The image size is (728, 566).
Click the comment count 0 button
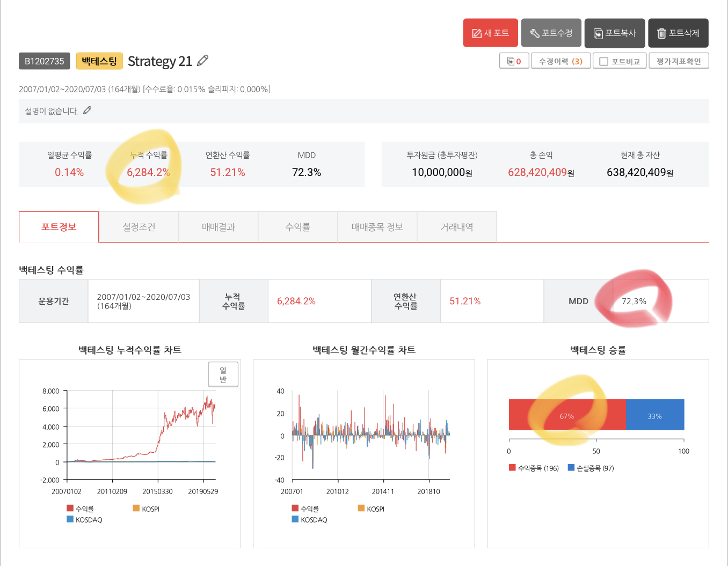coord(514,61)
